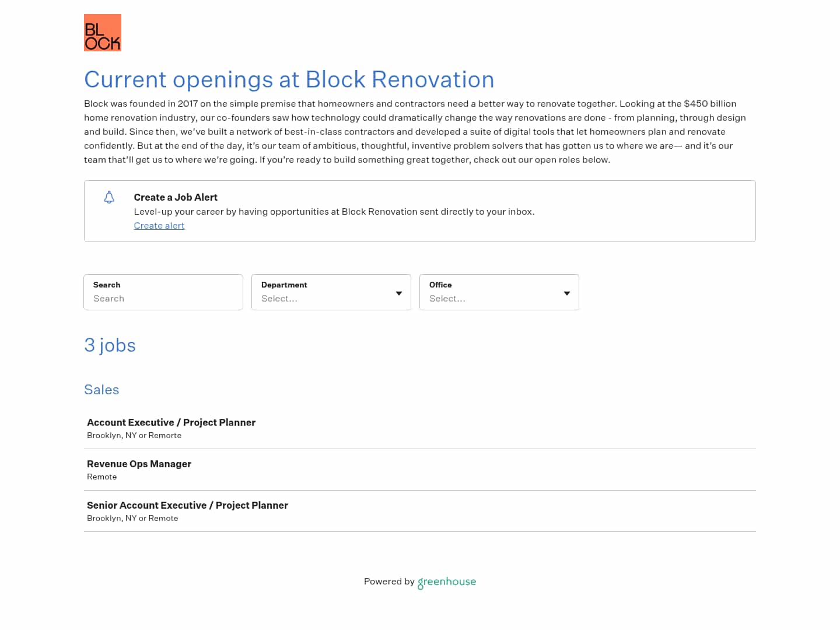The image size is (840, 630).
Task: Click the 'Powered by' footer text
Action: coord(389,582)
